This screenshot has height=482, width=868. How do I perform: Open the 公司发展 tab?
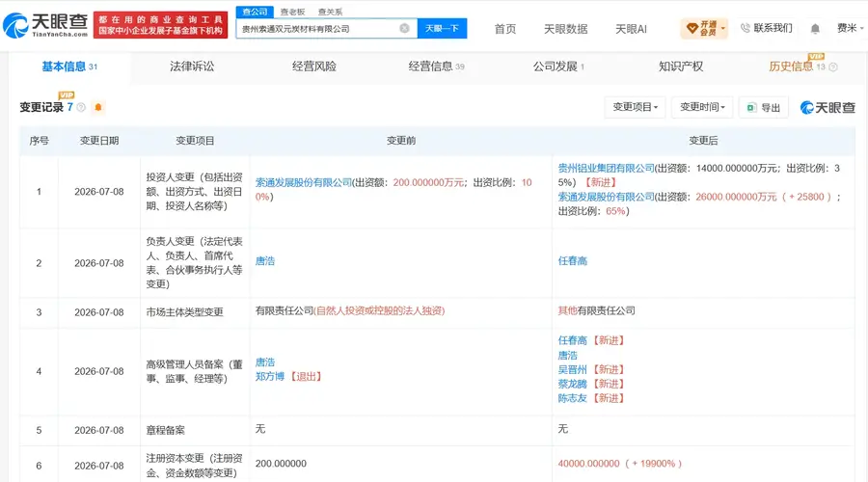click(x=558, y=67)
